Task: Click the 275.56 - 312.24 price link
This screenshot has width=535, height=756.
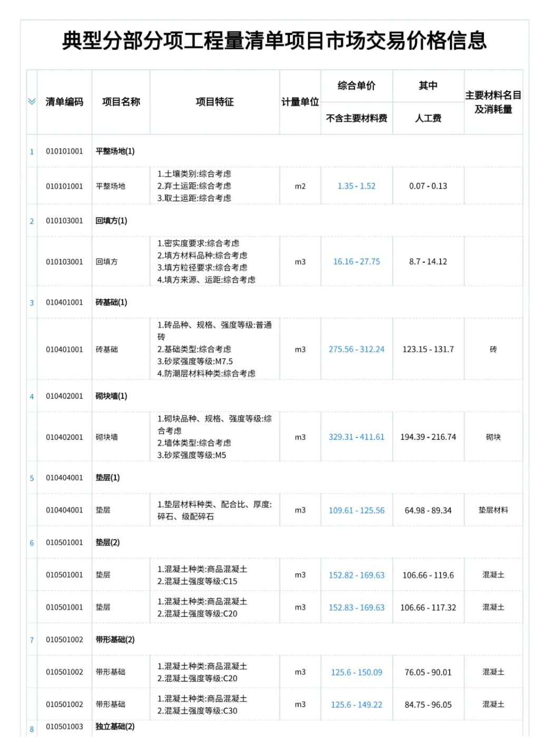Action: coord(356,349)
